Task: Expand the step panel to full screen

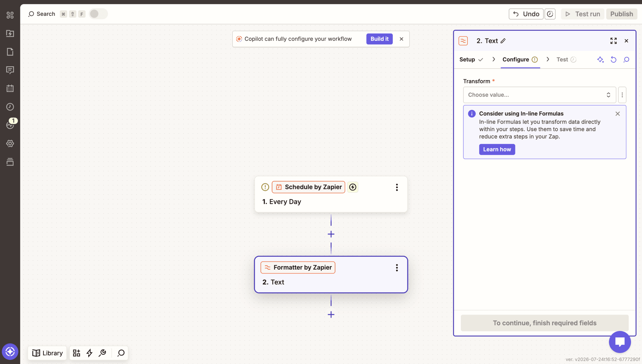Action: [x=613, y=41]
